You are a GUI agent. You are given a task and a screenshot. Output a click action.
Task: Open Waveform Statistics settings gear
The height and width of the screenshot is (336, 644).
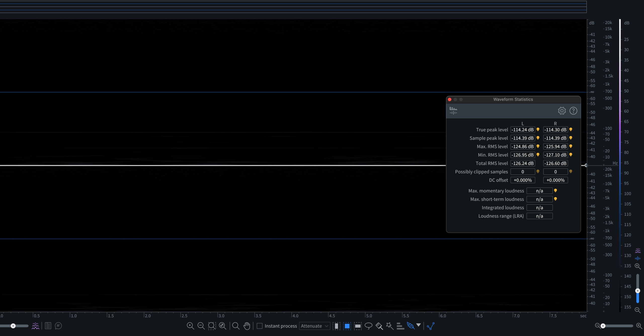[562, 111]
